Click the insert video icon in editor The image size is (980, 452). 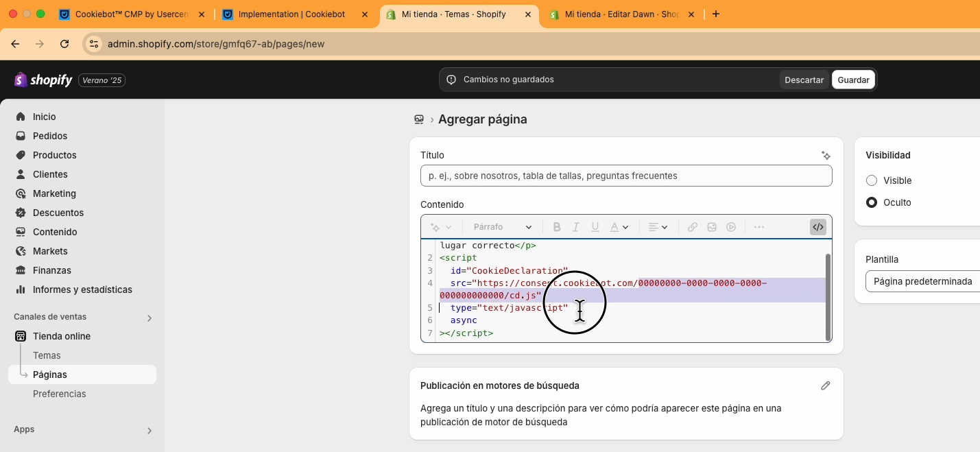[x=731, y=227]
